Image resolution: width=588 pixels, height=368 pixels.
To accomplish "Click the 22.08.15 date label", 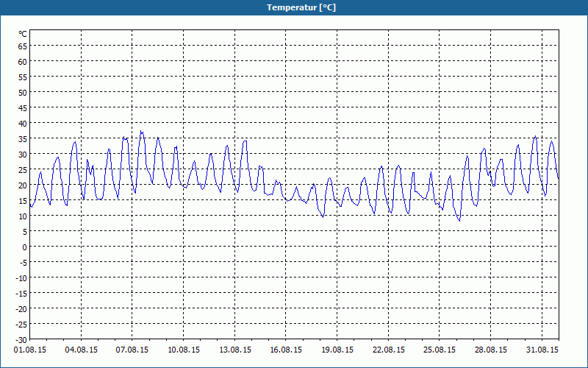I will 389,350.
